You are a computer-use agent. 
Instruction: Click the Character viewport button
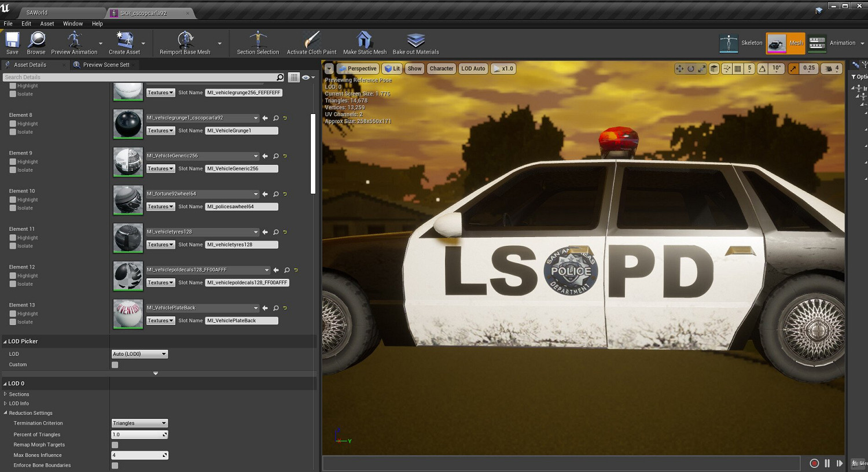441,68
